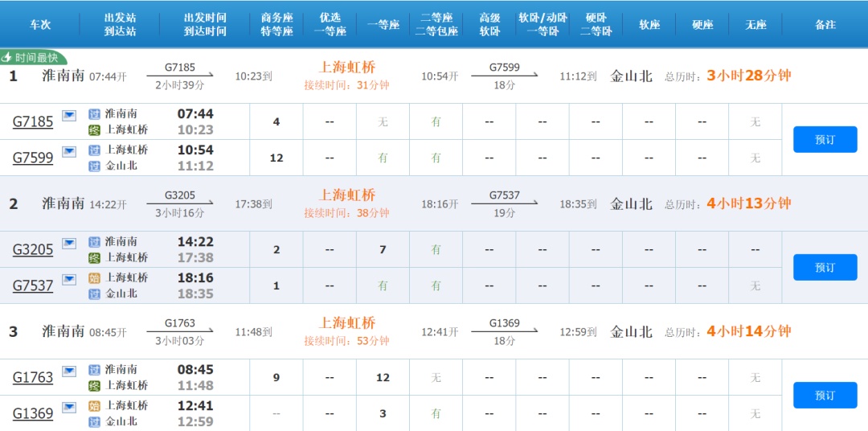Image resolution: width=868 pixels, height=431 pixels.
Task: Click the 过 icon in the G7185 departure row
Action: (94, 114)
